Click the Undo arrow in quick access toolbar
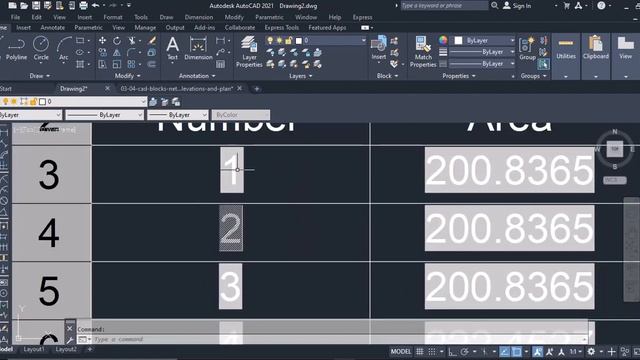This screenshot has width=640, height=360. point(96,6)
